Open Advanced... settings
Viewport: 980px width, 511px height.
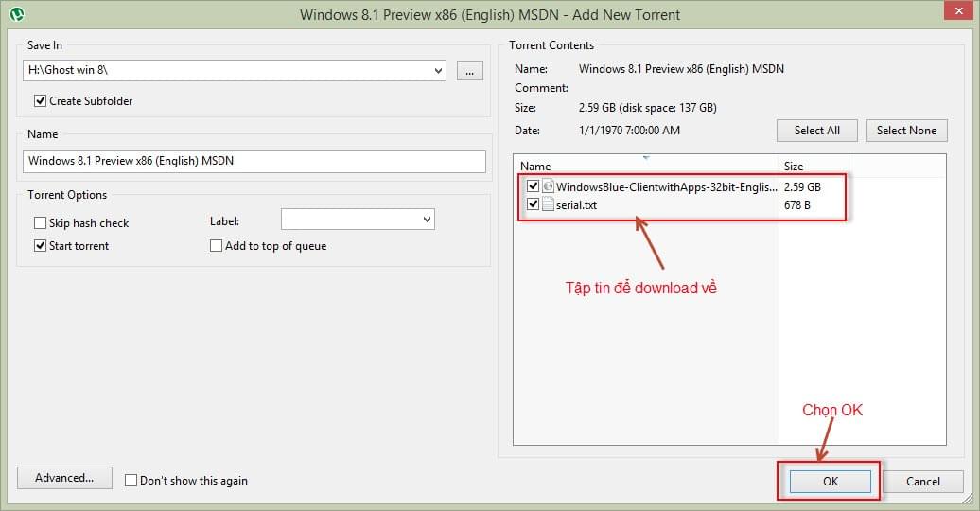point(64,478)
